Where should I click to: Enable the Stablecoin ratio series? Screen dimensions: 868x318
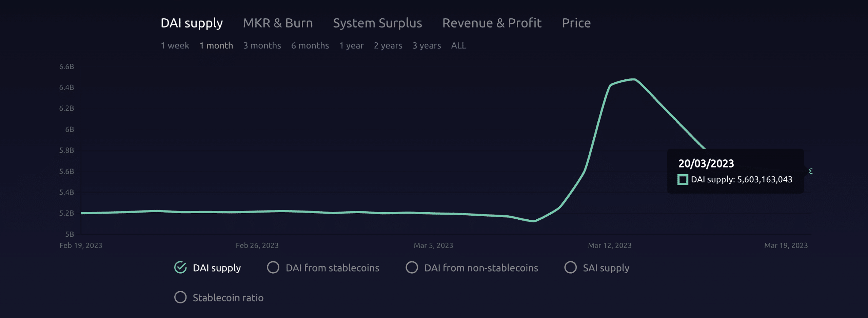pyautogui.click(x=180, y=298)
